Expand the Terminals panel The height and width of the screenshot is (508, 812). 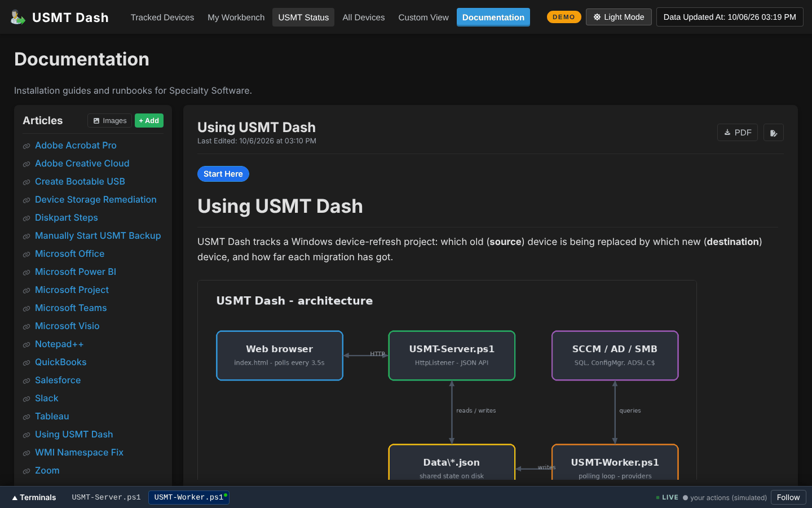[34, 497]
